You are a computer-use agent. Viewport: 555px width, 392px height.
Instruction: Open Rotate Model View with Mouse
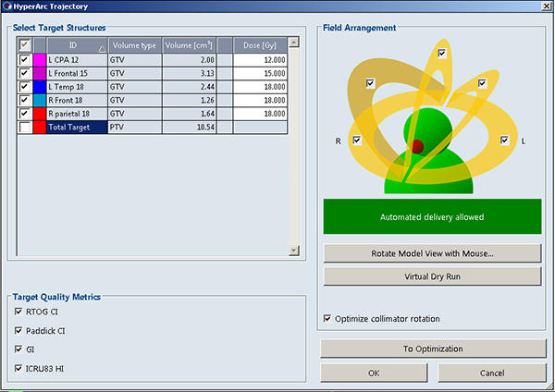[432, 253]
